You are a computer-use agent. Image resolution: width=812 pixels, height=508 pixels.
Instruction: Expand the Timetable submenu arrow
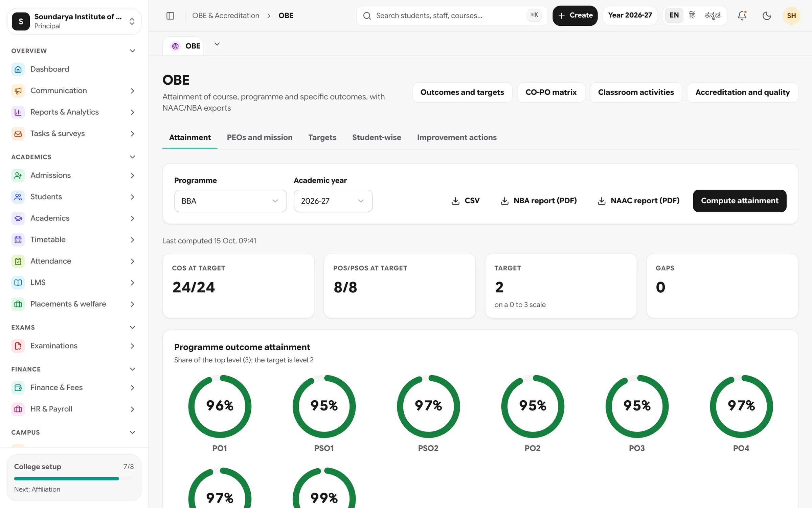pos(132,240)
